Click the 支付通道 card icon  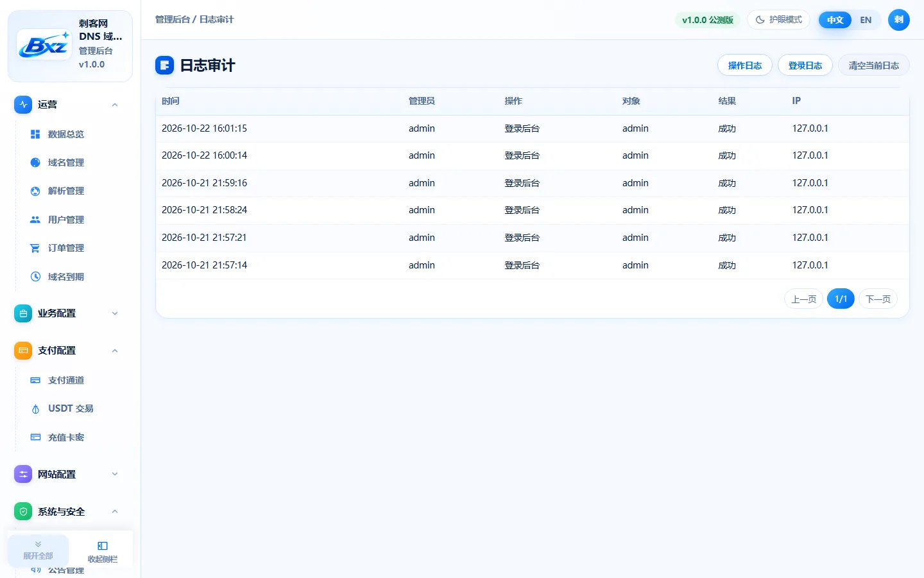point(35,380)
